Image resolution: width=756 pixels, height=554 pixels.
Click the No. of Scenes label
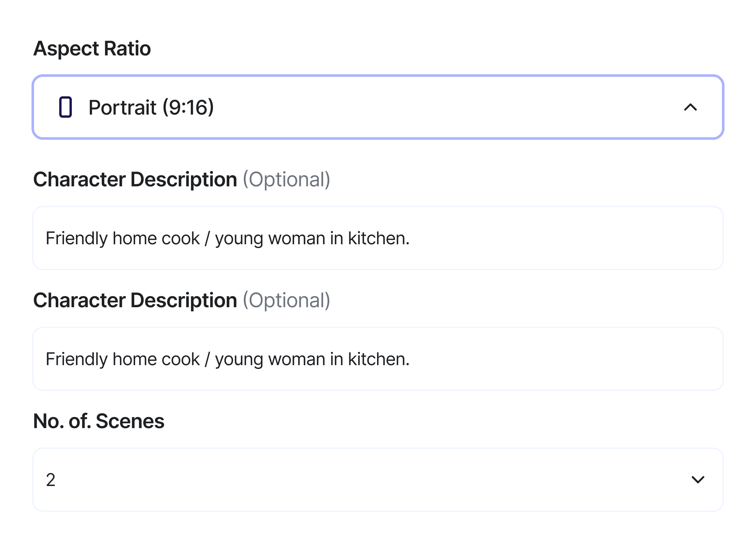click(x=99, y=421)
